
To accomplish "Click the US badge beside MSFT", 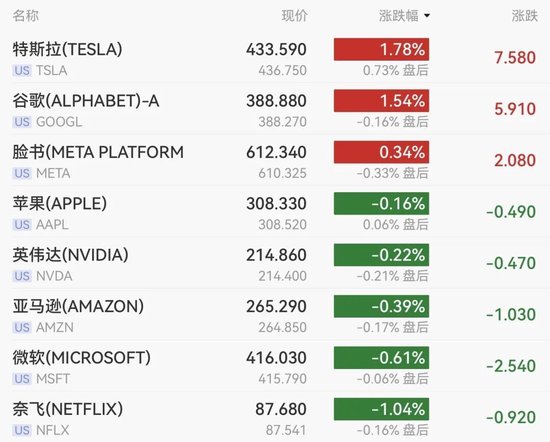I will (x=22, y=379).
